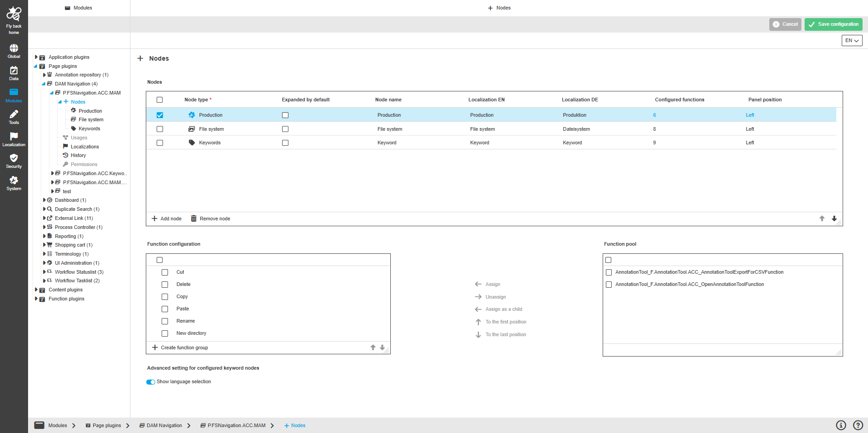The image size is (868, 433).
Task: Click Modules in the bottom breadcrumb bar
Action: [x=58, y=425]
